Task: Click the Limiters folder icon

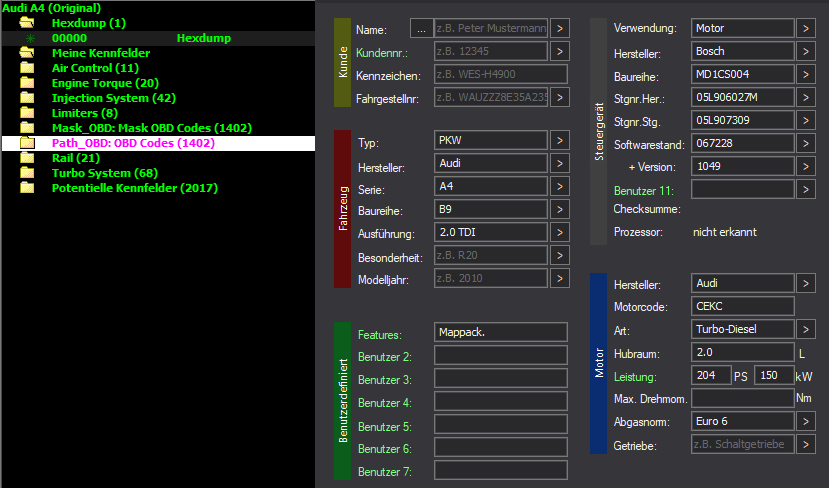Action: 27,113
